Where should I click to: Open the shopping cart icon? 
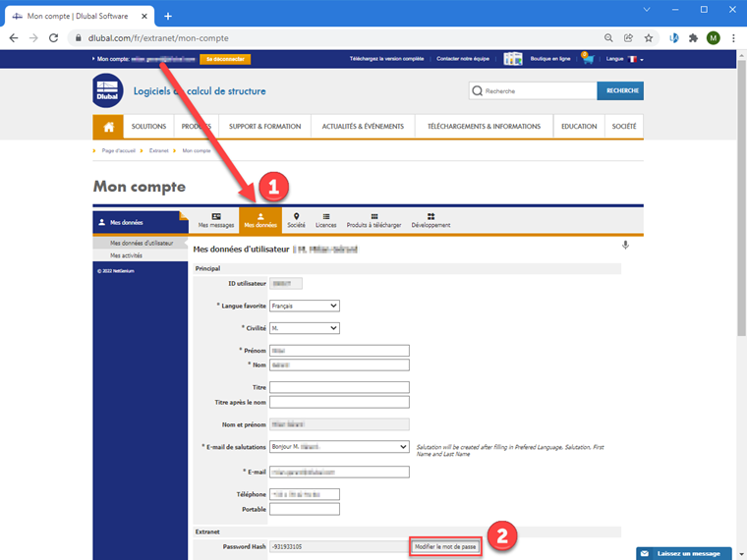point(588,59)
